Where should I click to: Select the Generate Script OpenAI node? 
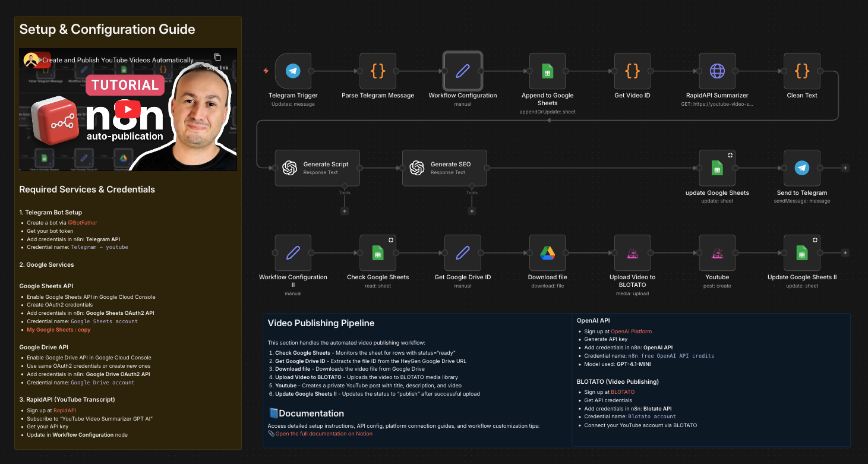click(x=317, y=167)
